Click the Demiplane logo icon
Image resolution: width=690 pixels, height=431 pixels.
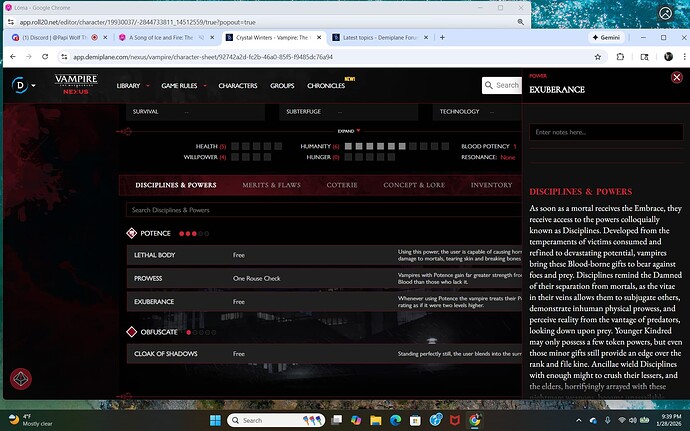19,85
